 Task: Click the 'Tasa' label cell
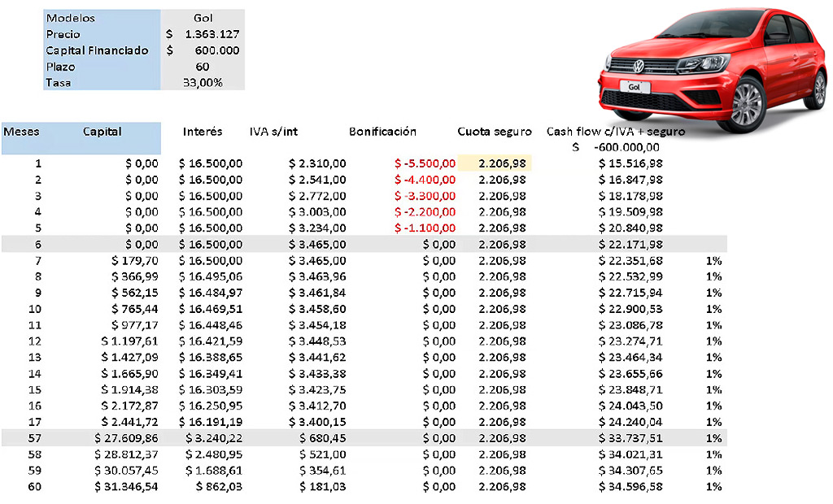[x=59, y=83]
